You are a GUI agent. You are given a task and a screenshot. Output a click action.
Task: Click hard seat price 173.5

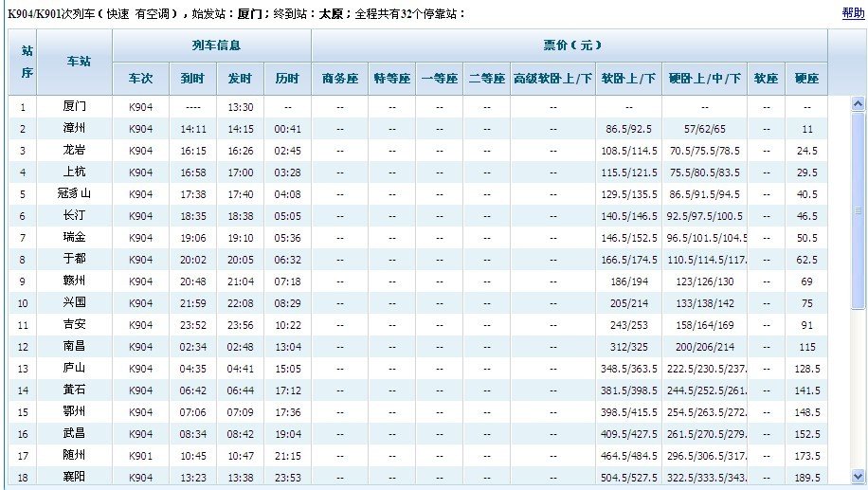(806, 456)
